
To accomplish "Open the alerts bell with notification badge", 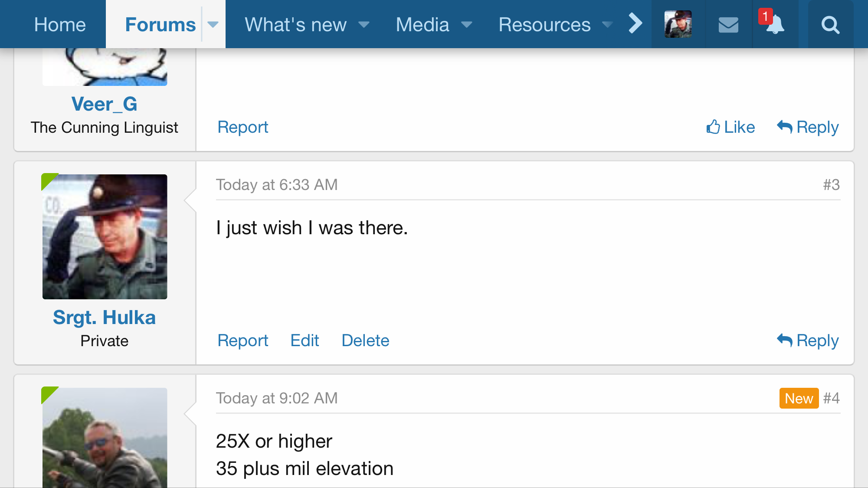I will [775, 25].
